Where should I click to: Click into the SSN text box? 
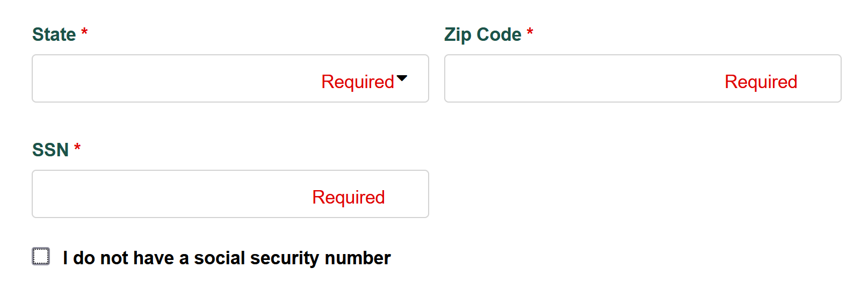tap(230, 194)
